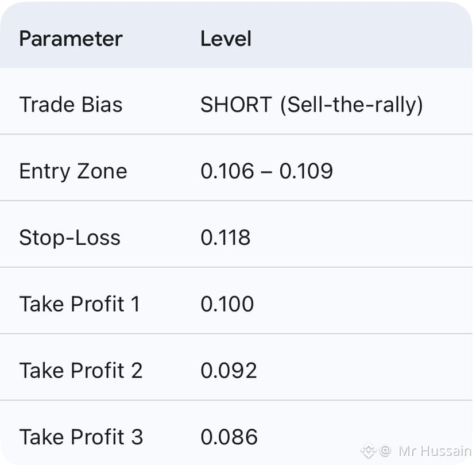476x465 pixels.
Task: Click the Take Profit 2 label
Action: (x=80, y=371)
